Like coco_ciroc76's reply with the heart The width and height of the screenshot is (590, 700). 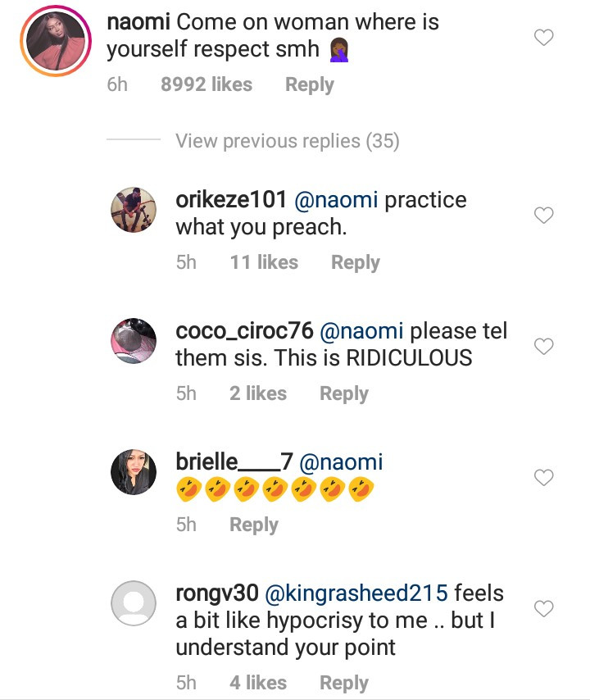click(x=543, y=347)
